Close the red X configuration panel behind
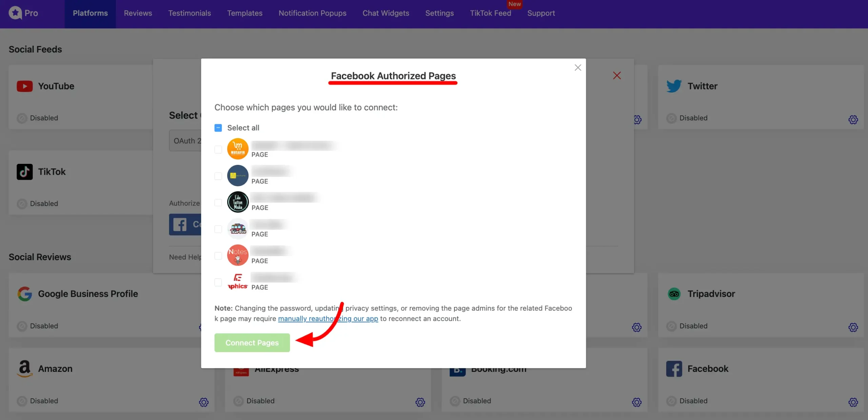 tap(617, 75)
